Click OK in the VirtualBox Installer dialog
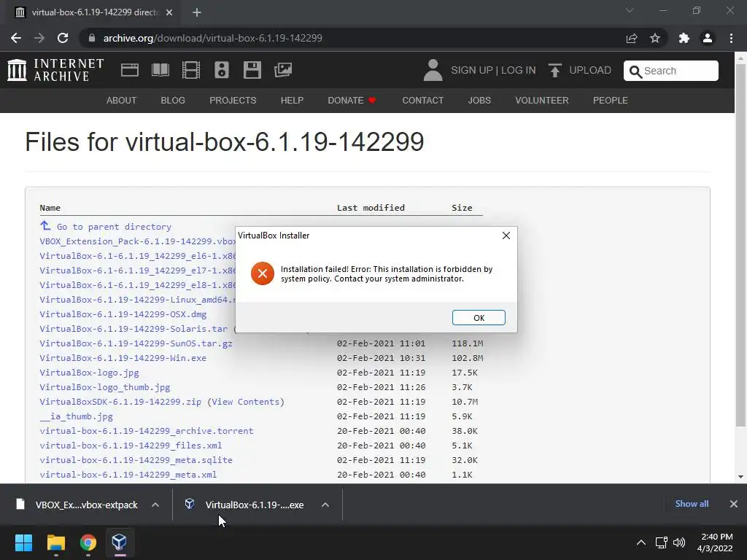Viewport: 747px width, 560px height. pos(479,318)
